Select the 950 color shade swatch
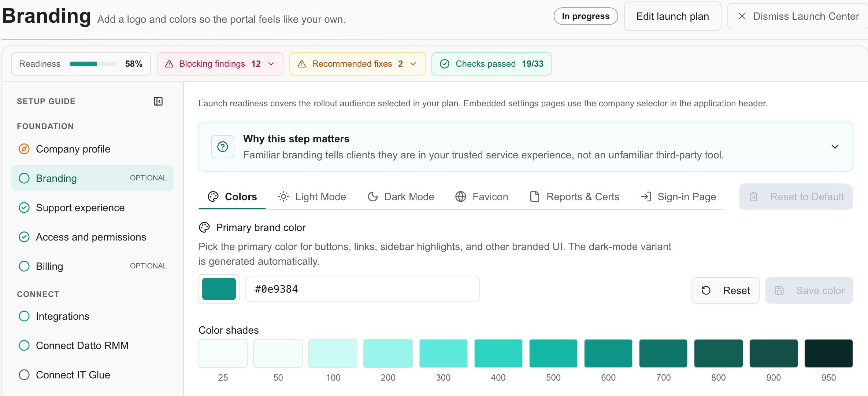Viewport: 868px width, 396px height. click(x=829, y=354)
